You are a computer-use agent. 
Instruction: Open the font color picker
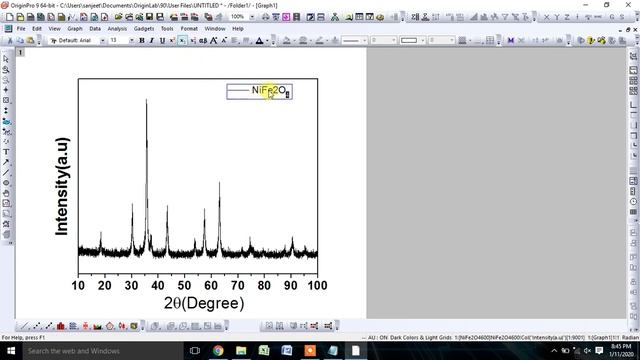pyautogui.click(x=260, y=40)
